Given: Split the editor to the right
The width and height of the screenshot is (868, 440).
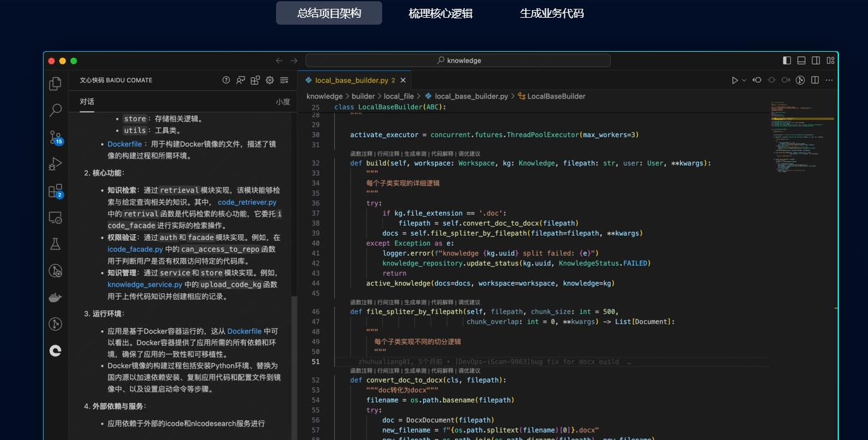Looking at the screenshot, I should tap(815, 80).
